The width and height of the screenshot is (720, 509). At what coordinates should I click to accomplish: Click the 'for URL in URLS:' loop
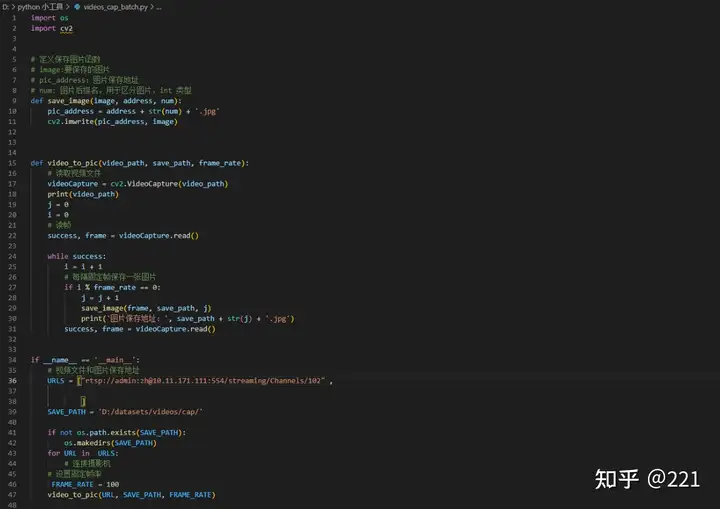tap(83, 453)
